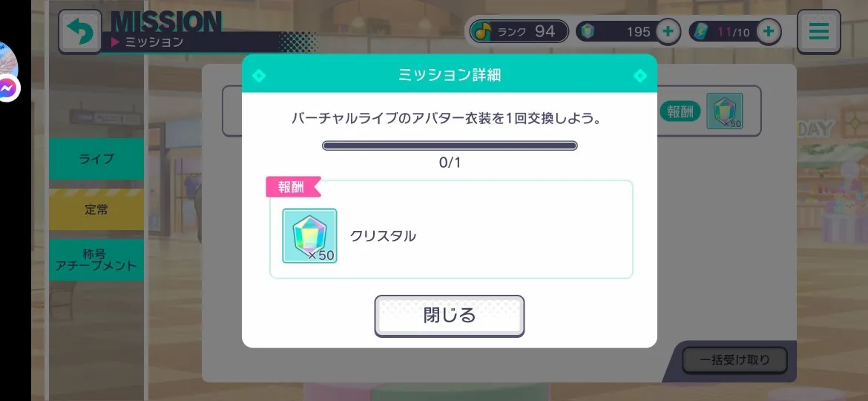The height and width of the screenshot is (401, 868).
Task: Click the 一括受け取り claim all button
Action: pos(734,360)
